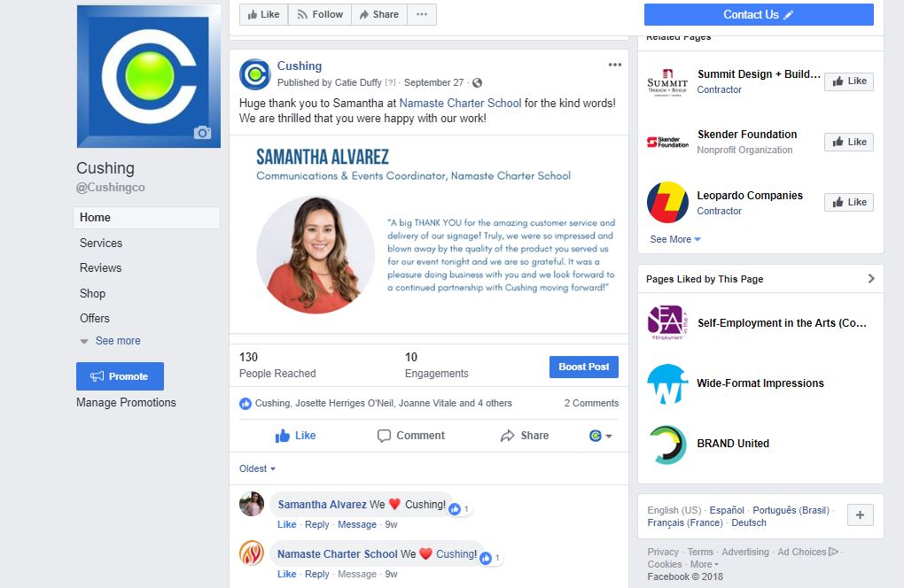Click the Comment button under the post
The image size is (904, 588).
[x=411, y=436]
